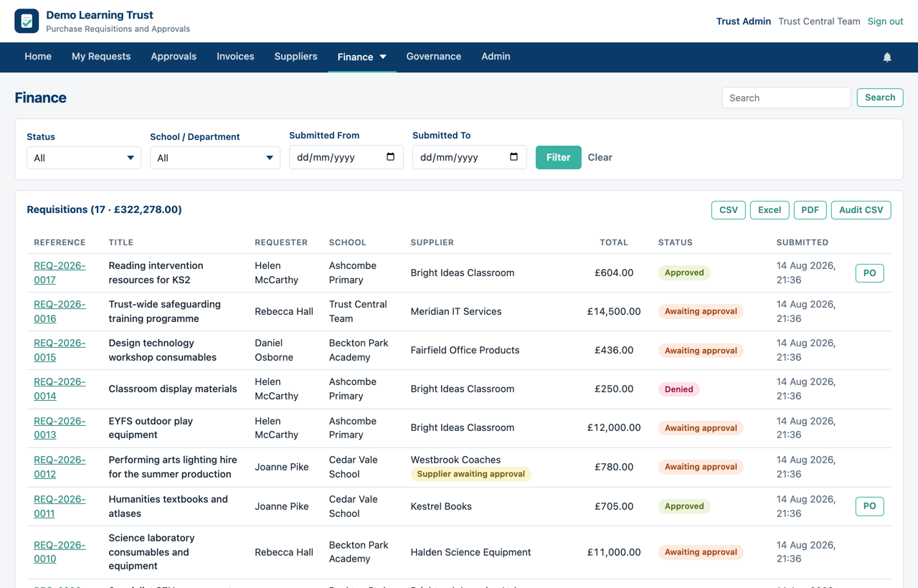Open calendar picker in Submitted To field
918x588 pixels.
pyautogui.click(x=514, y=157)
